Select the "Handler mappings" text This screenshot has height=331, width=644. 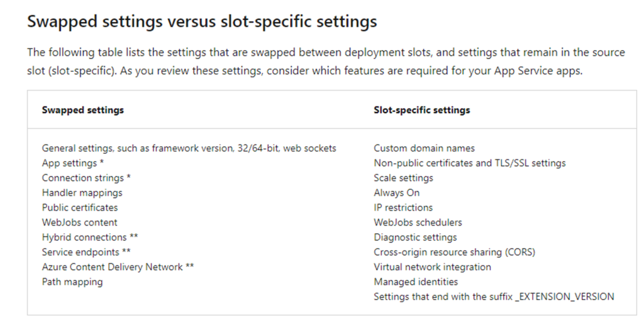click(82, 192)
